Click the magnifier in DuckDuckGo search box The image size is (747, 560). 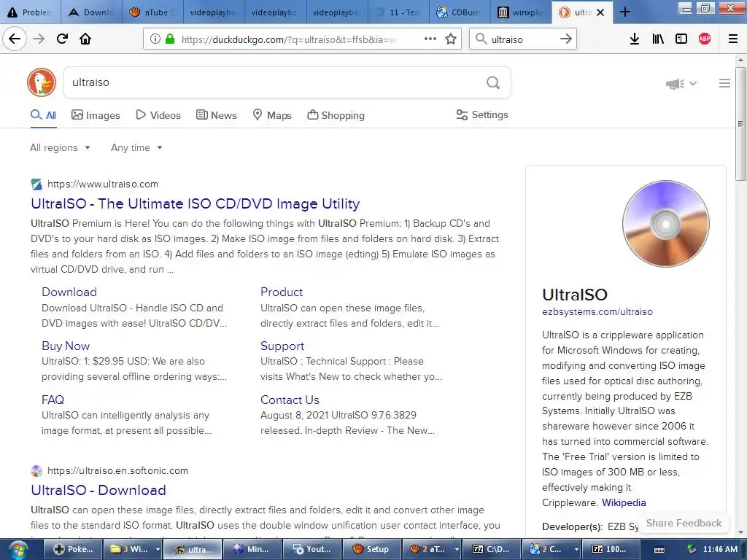point(493,83)
